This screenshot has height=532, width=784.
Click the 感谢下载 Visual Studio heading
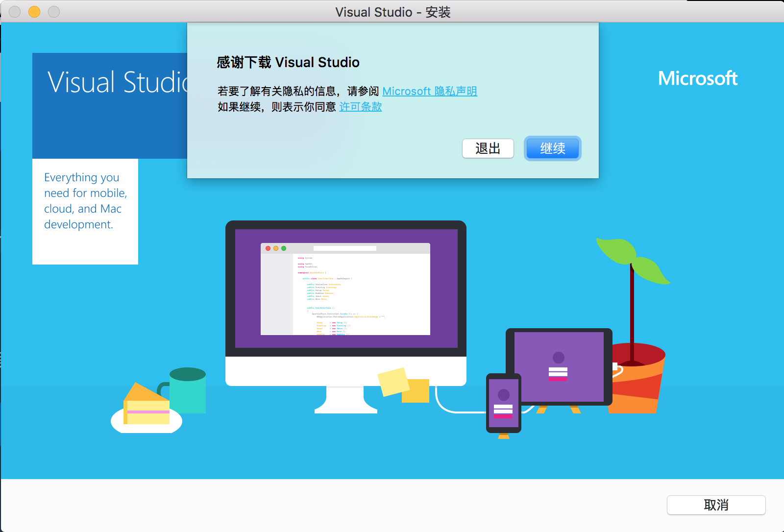[x=288, y=62]
